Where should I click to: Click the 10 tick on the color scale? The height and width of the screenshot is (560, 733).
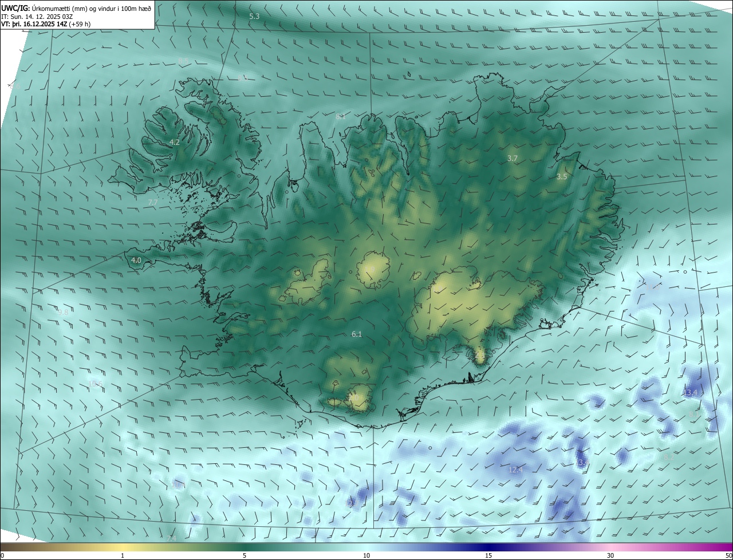click(366, 555)
